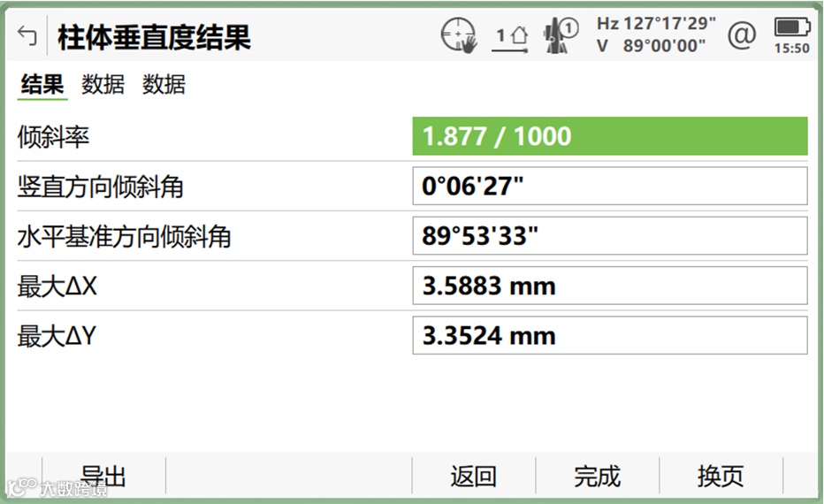This screenshot has width=824, height=504.
Task: Go back using the top-left arrow icon
Action: [27, 35]
